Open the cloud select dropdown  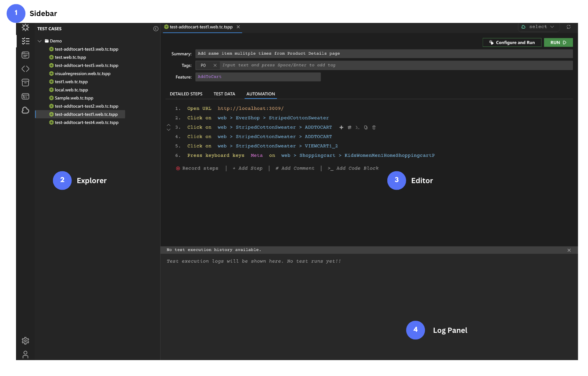538,27
